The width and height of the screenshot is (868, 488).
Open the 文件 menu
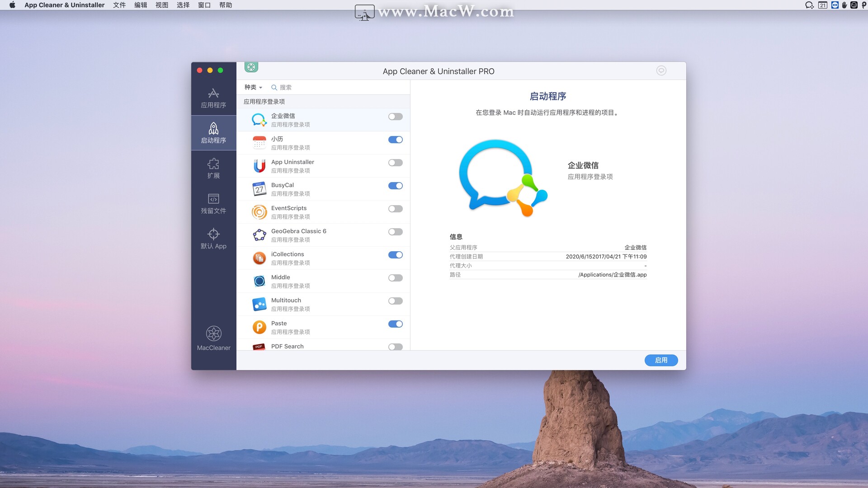pyautogui.click(x=119, y=5)
